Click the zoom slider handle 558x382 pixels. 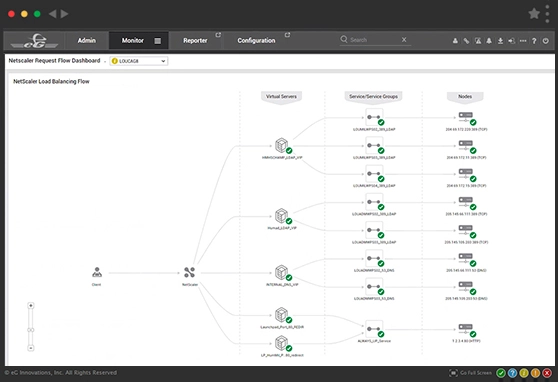tap(31, 330)
